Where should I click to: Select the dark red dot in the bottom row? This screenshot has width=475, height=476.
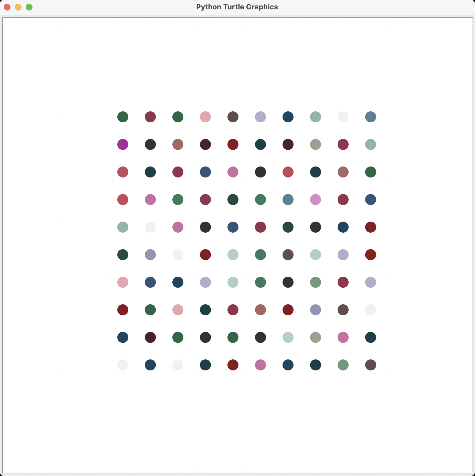[233, 365]
